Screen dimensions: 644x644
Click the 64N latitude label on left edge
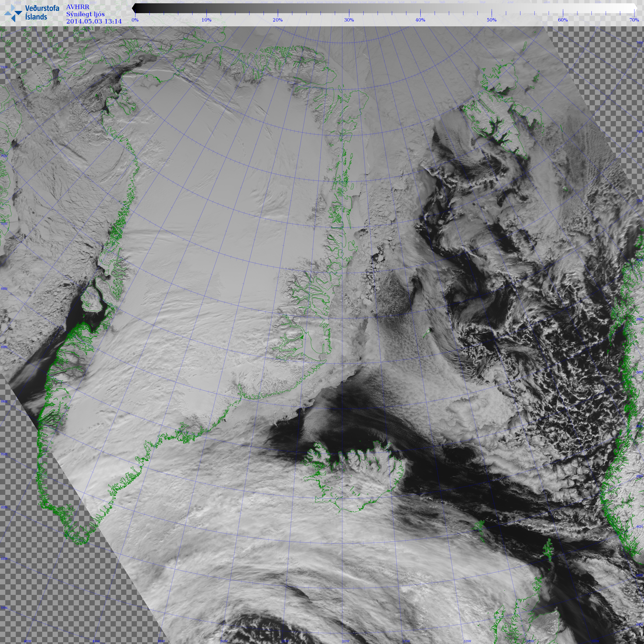pyautogui.click(x=4, y=401)
